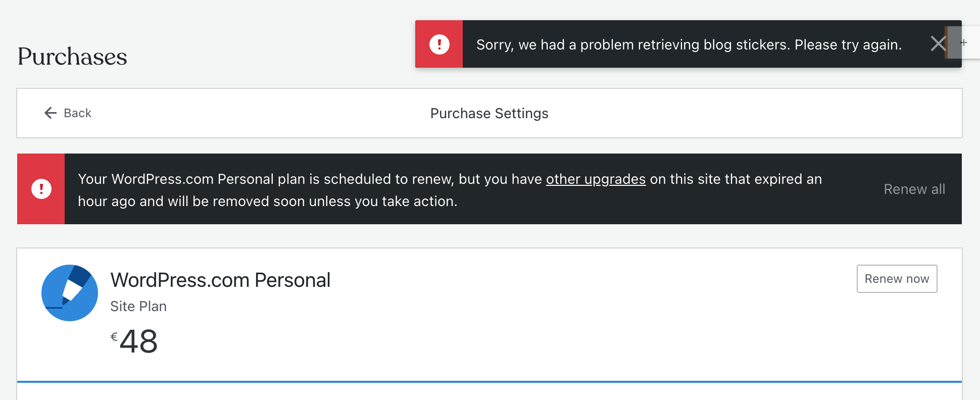Image resolution: width=980 pixels, height=400 pixels.
Task: Select the "WordPress.com Personal" plan name
Action: click(220, 279)
